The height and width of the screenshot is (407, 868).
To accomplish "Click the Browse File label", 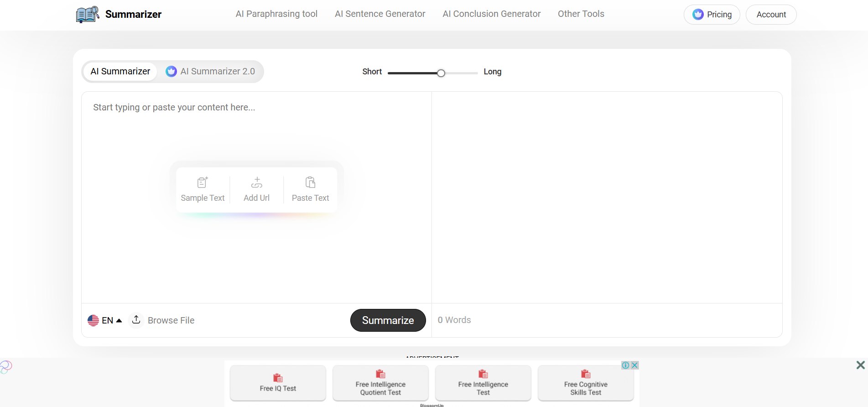I will (x=171, y=320).
